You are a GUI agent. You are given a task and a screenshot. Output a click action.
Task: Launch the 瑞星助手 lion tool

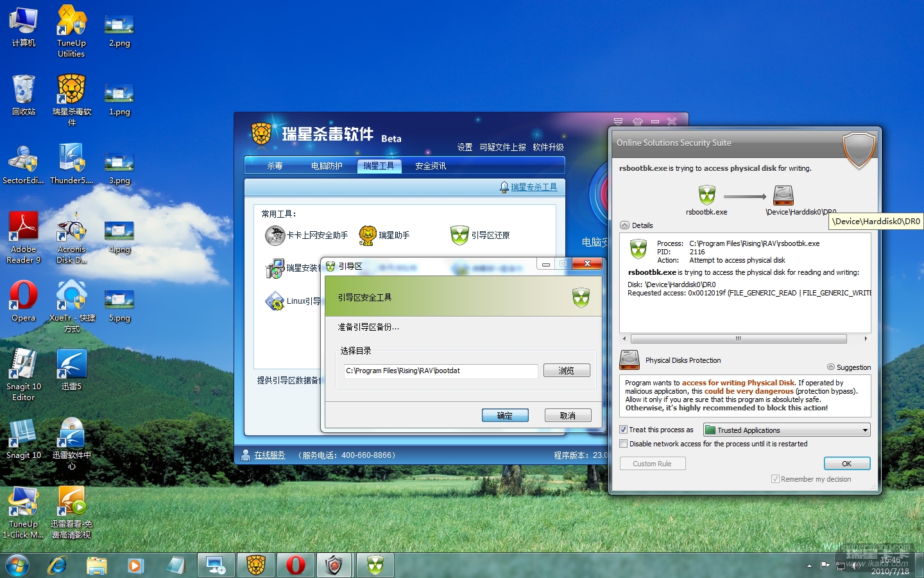point(384,236)
